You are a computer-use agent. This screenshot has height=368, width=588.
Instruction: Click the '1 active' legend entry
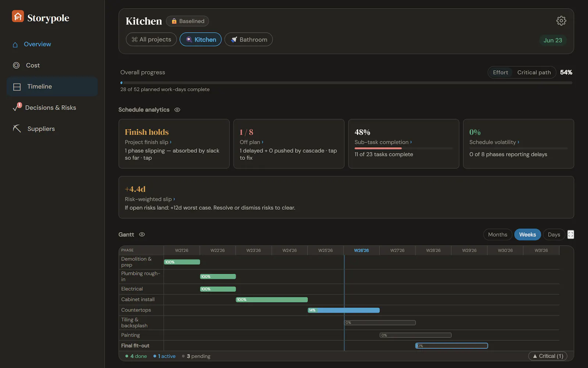164,356
